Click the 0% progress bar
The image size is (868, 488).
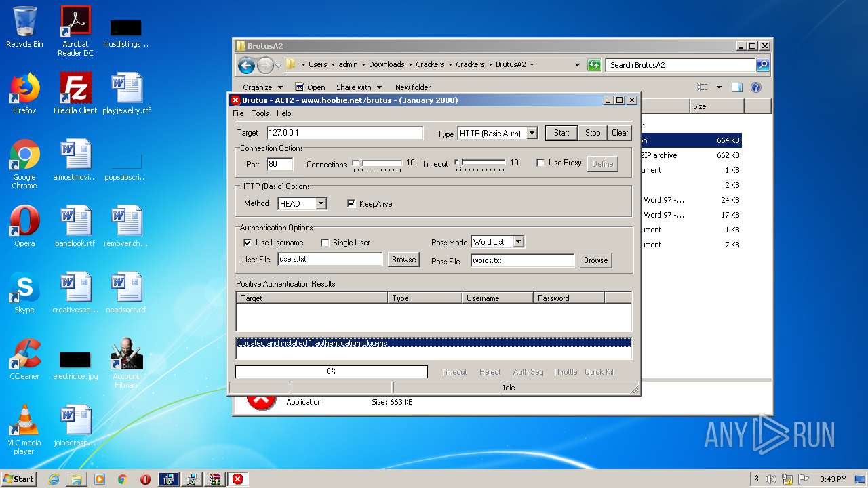point(332,371)
